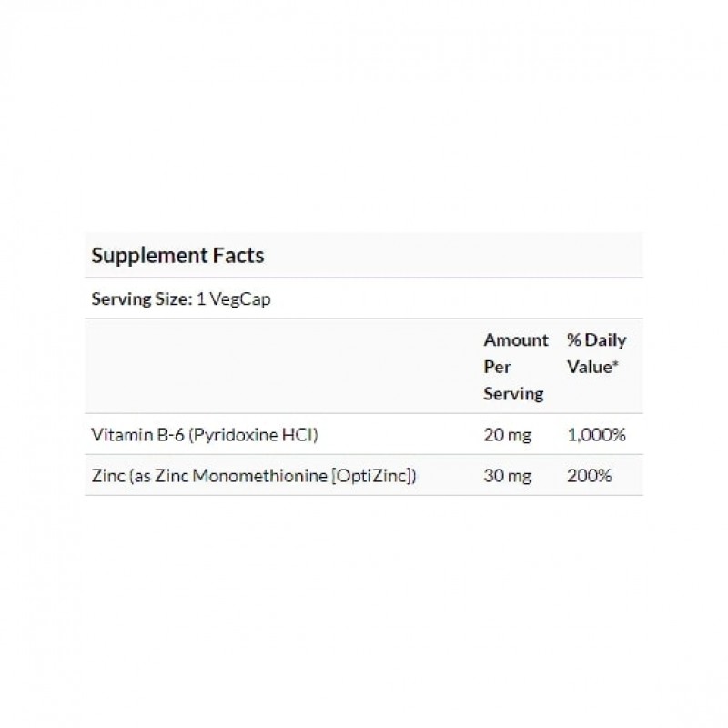Select the 30 mg amount cell
This screenshot has height=728, width=728.
504,475
